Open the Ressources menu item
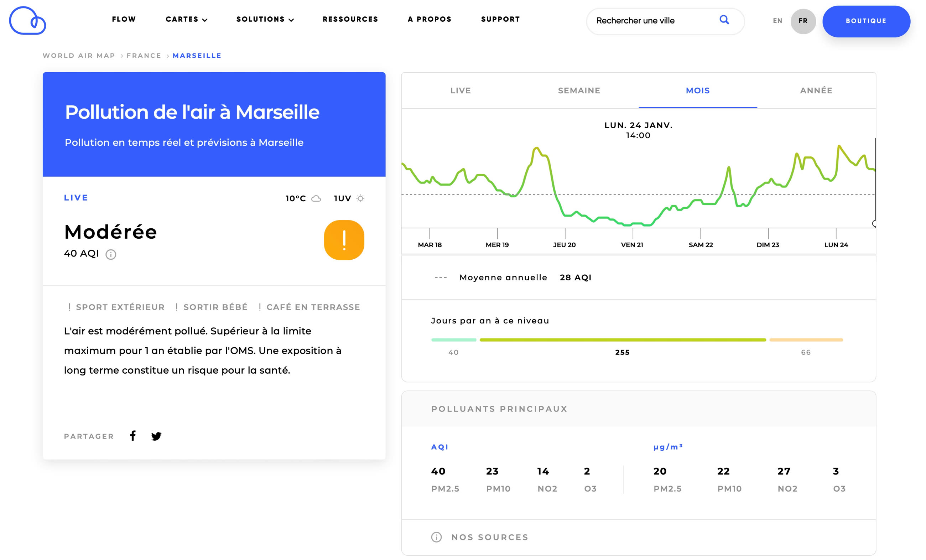Viewport: 926px width, 560px height. pyautogui.click(x=350, y=20)
